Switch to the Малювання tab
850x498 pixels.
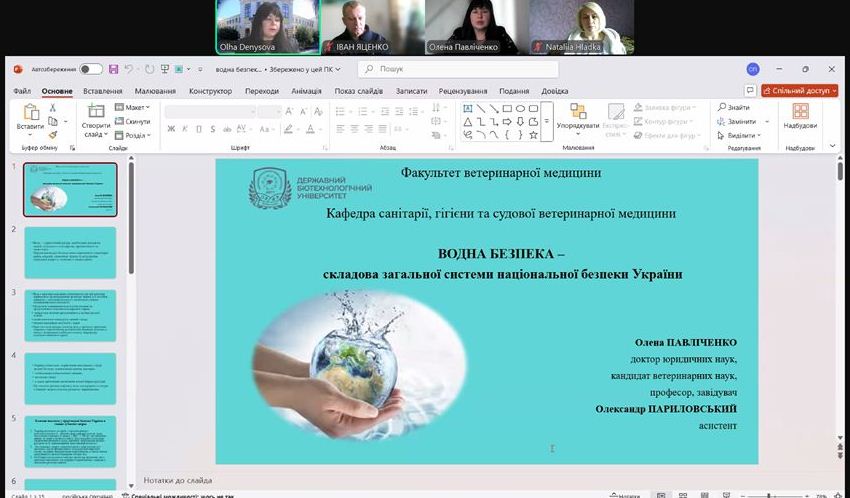pos(155,91)
